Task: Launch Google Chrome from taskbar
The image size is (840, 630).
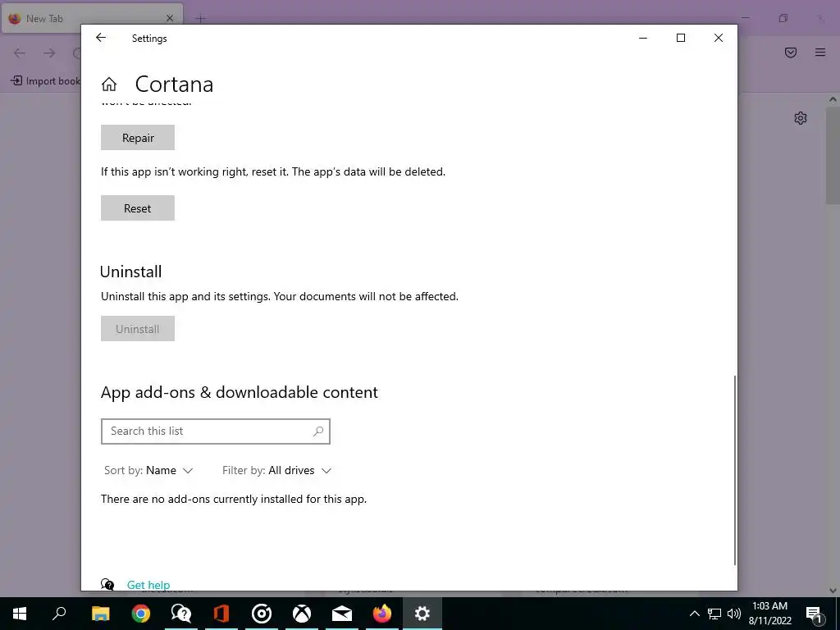Action: click(x=141, y=614)
